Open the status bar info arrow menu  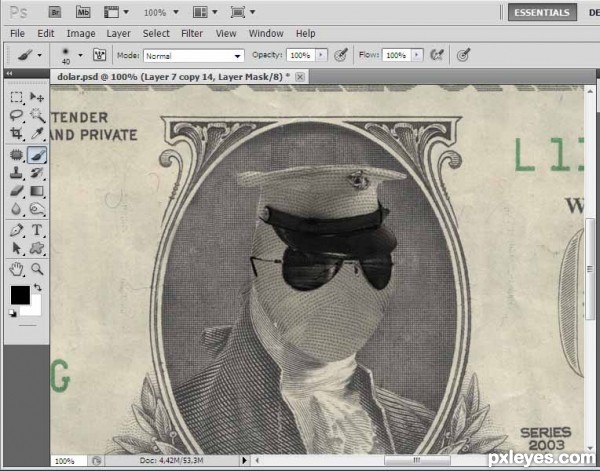(x=245, y=461)
